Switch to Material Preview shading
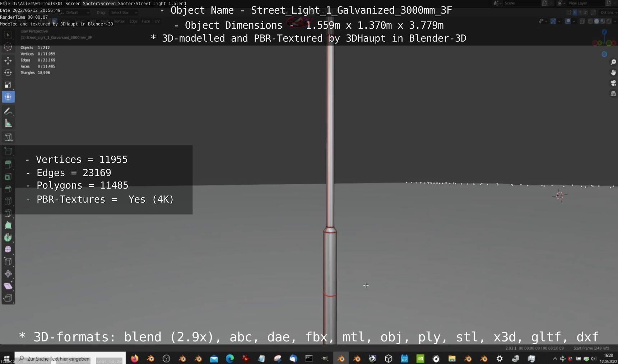618x364 pixels. 603,22
